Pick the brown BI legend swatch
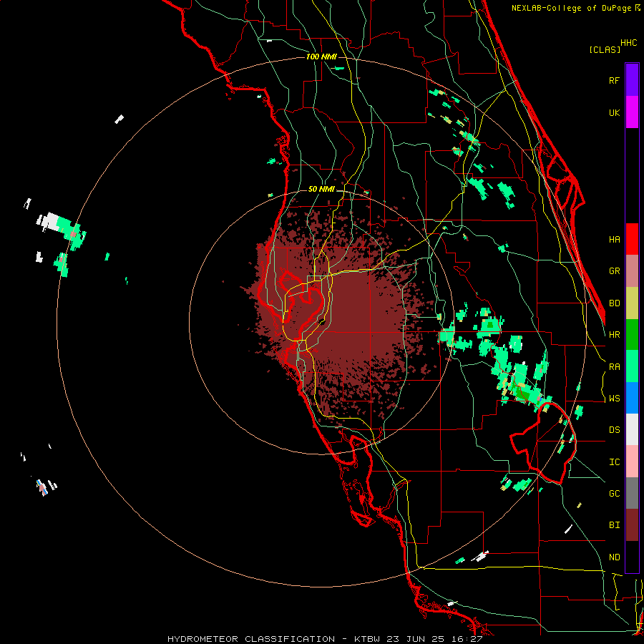The width and height of the screenshot is (644, 644). pos(632,525)
